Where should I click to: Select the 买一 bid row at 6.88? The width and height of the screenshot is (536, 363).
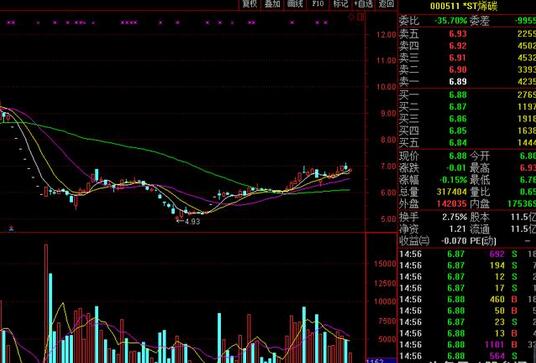(467, 95)
